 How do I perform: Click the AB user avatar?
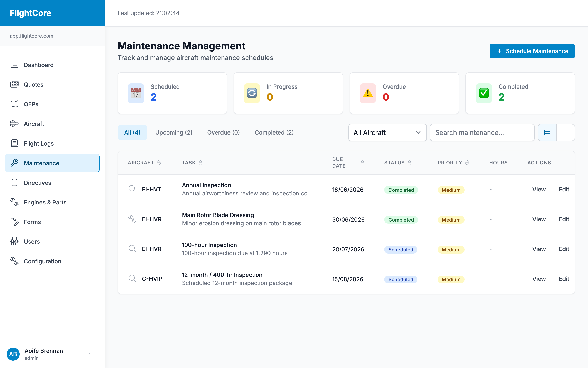point(13,354)
